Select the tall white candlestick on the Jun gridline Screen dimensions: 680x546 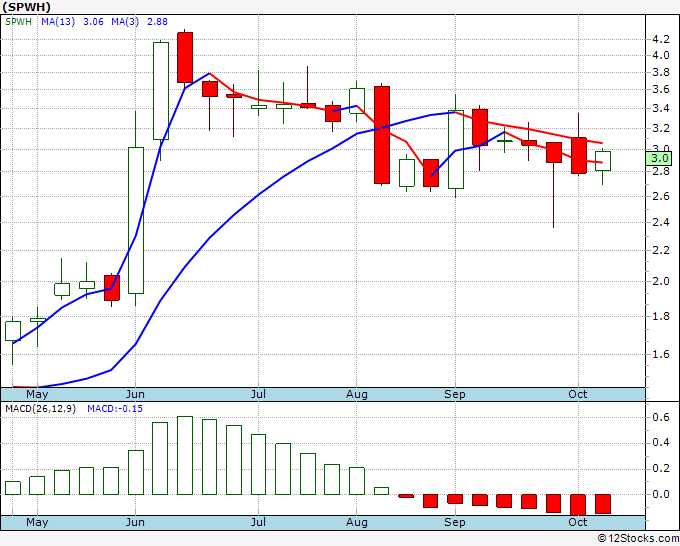click(x=136, y=220)
